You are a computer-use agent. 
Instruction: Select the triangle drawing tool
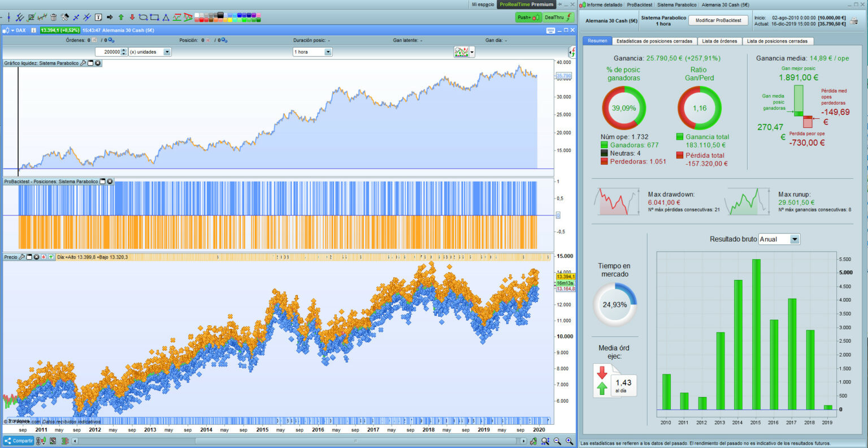[x=166, y=18]
